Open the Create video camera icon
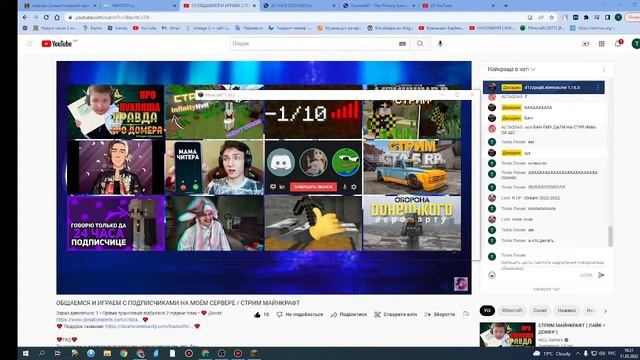Screen dimensions: 640x360 [585, 44]
